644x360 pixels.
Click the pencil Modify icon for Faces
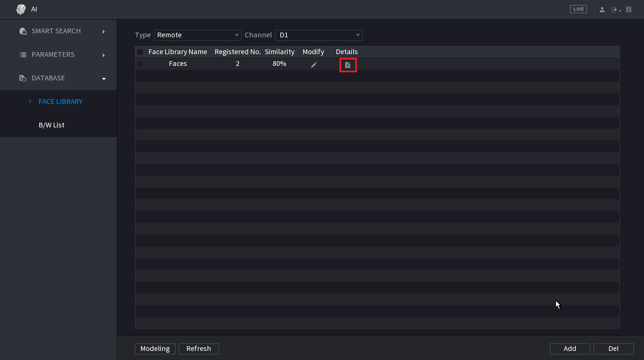tap(314, 65)
